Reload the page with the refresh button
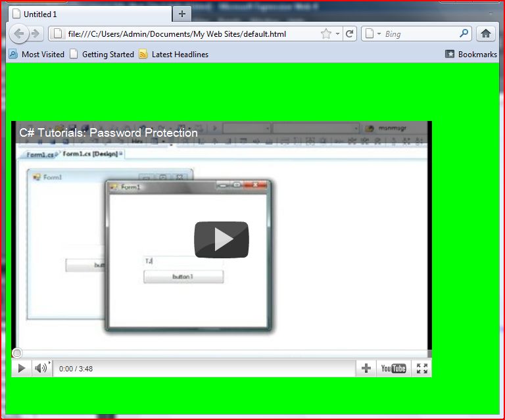Screen dimensions: 505x420 (350, 34)
